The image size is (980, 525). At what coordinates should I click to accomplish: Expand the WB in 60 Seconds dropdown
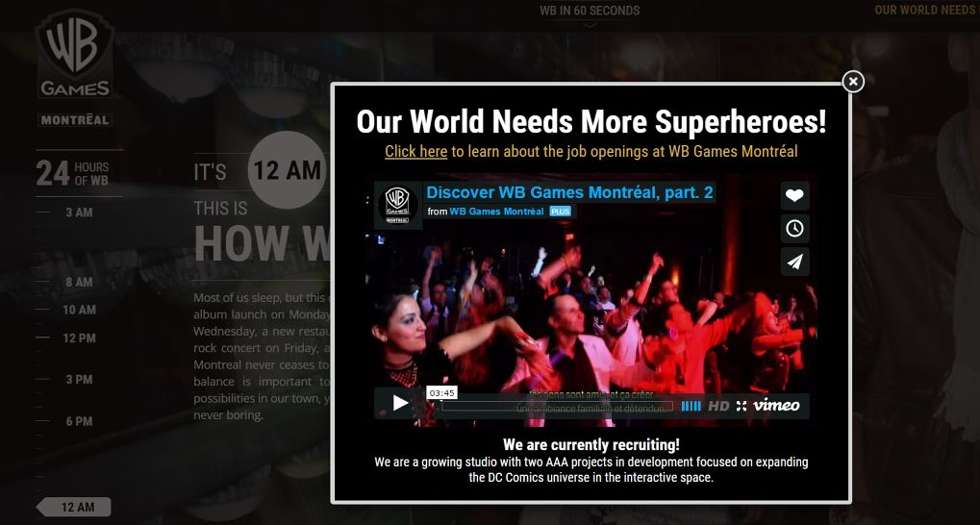(x=590, y=12)
